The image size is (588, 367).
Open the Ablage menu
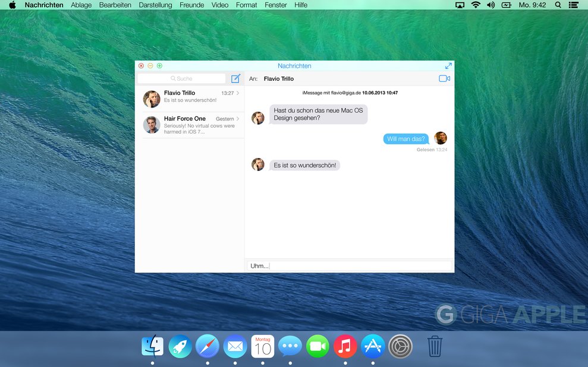[81, 5]
